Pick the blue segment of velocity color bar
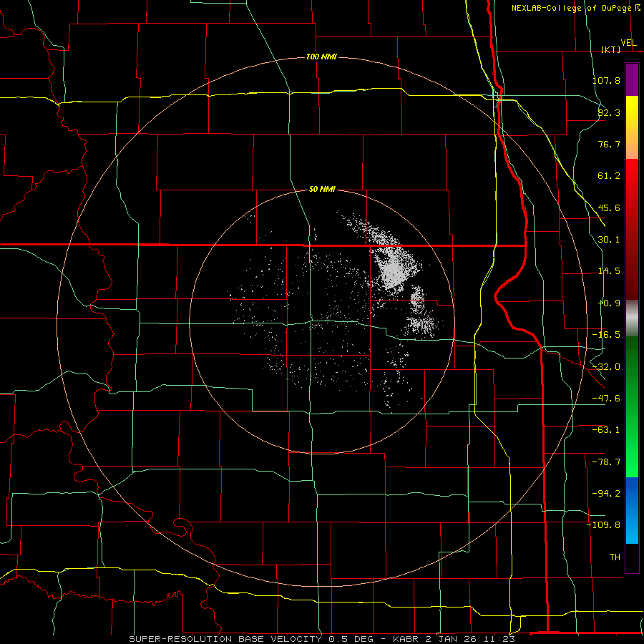 pyautogui.click(x=632, y=510)
